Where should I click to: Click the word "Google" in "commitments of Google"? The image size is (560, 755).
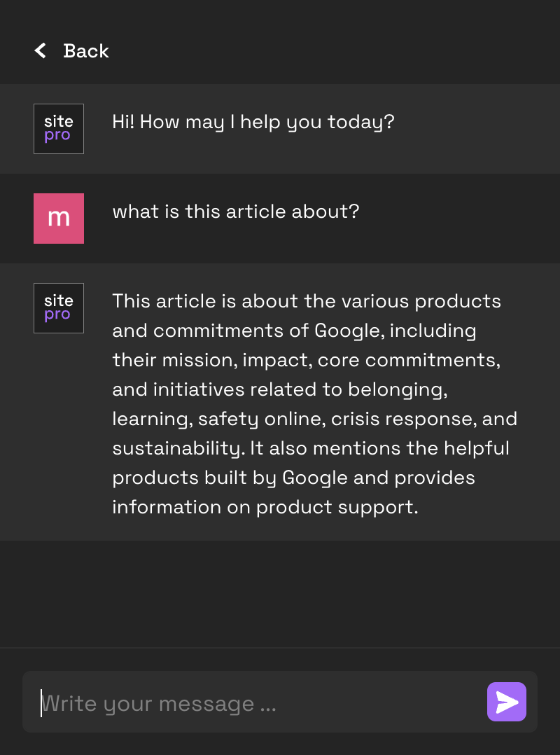coord(349,331)
